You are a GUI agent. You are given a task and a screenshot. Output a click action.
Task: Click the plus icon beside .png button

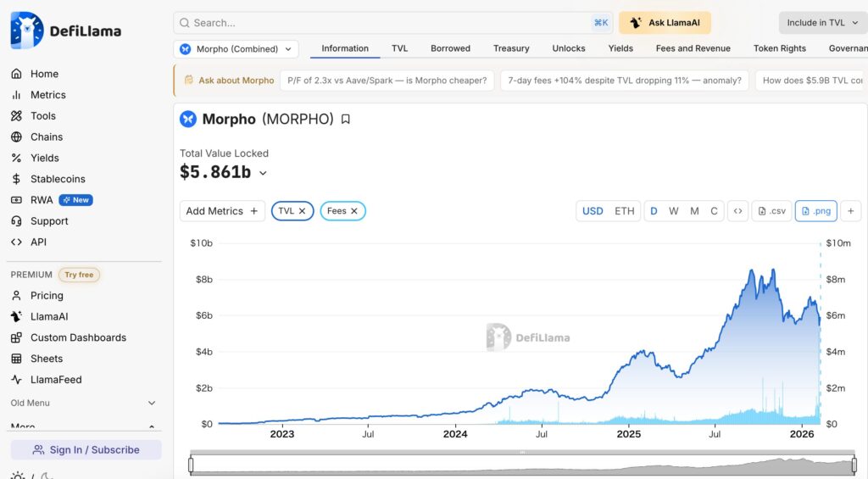[851, 211]
